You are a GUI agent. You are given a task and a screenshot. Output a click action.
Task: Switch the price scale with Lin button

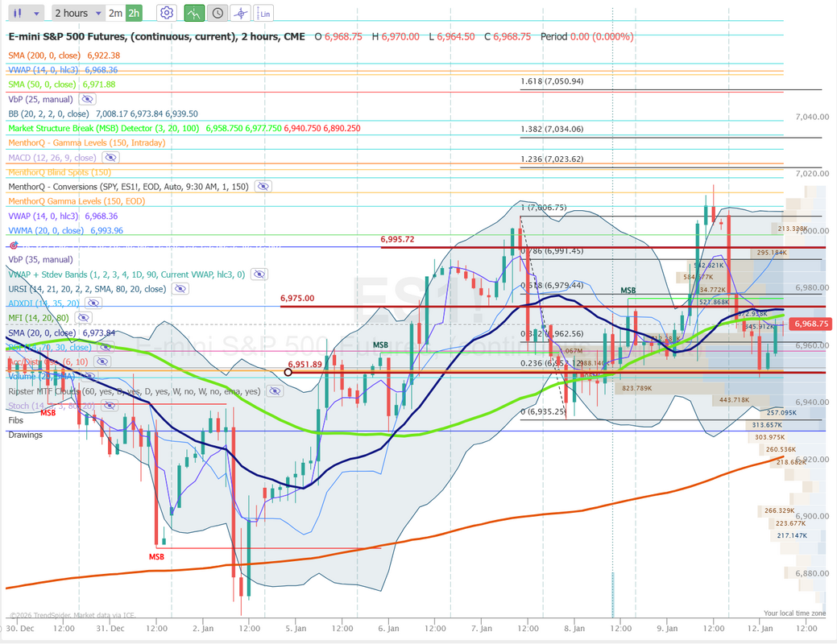264,13
